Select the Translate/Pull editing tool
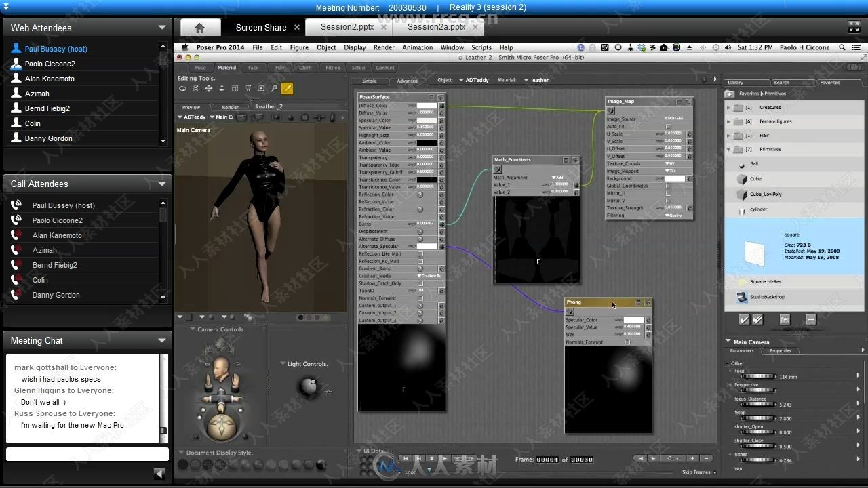The height and width of the screenshot is (488, 868). pyautogui.click(x=209, y=88)
